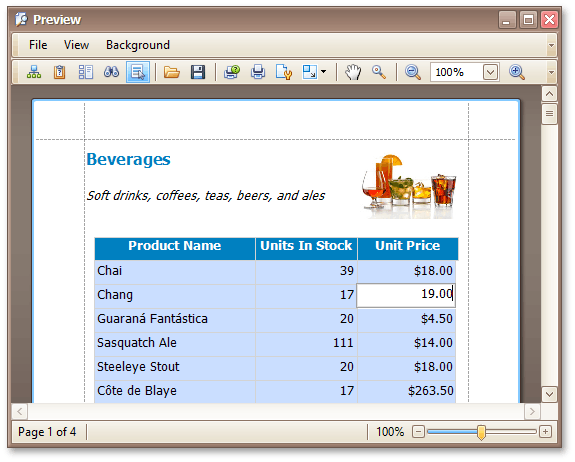Click the Parameters clipboard icon
This screenshot has width=575, height=462.
click(x=59, y=72)
